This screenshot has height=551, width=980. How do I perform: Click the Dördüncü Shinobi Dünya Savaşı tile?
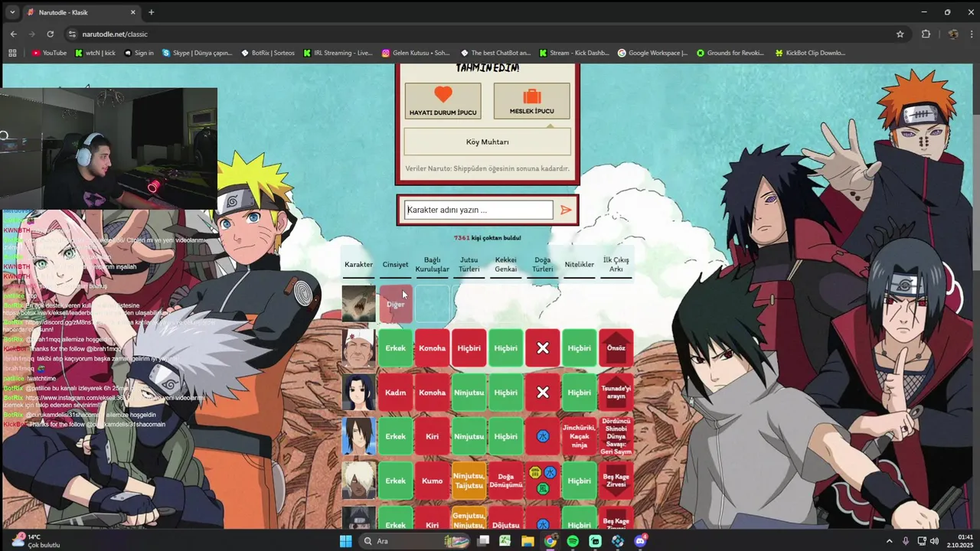click(x=616, y=437)
